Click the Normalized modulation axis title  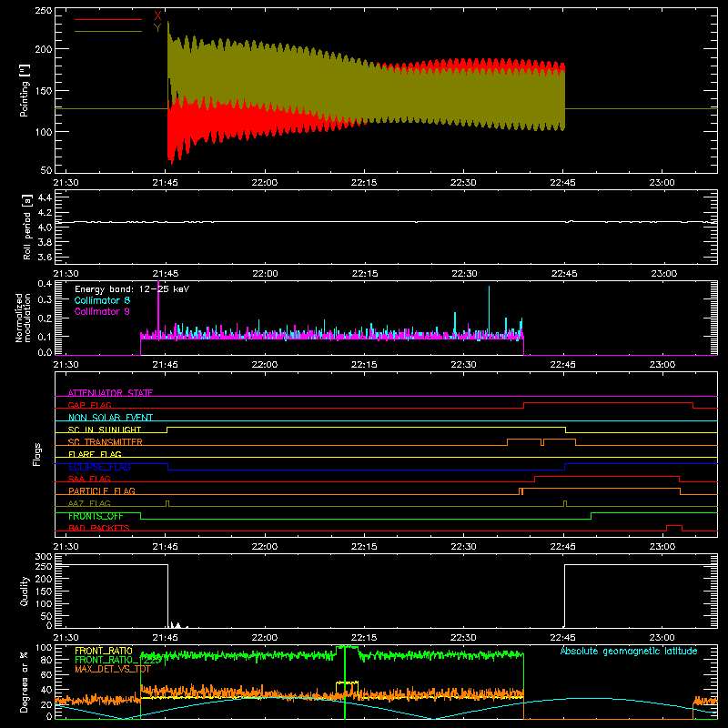point(23,318)
